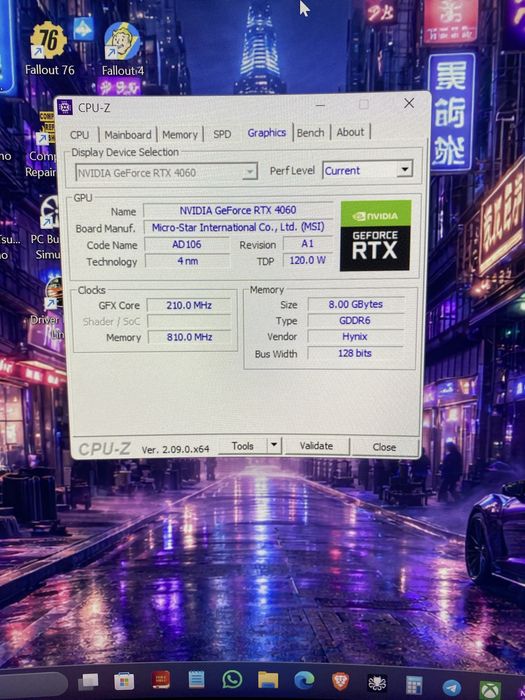Minimize the CPU-Z window
The width and height of the screenshot is (525, 700).
[x=320, y=105]
